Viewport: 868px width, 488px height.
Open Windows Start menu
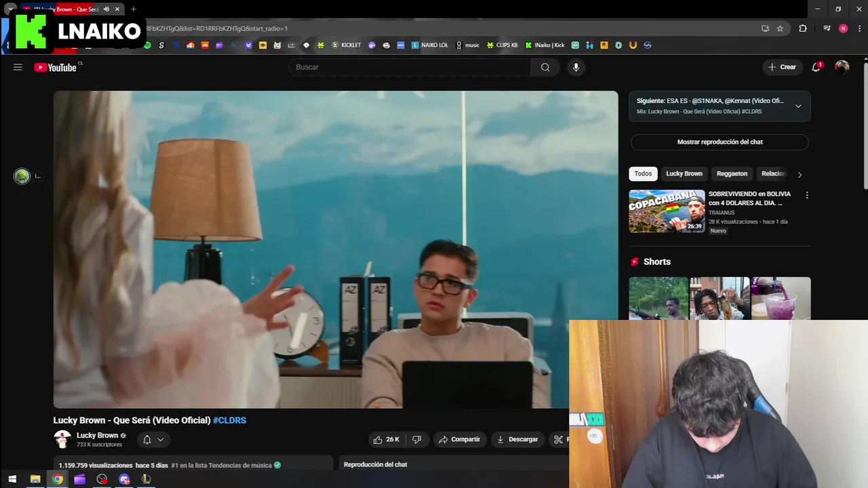pos(12,479)
